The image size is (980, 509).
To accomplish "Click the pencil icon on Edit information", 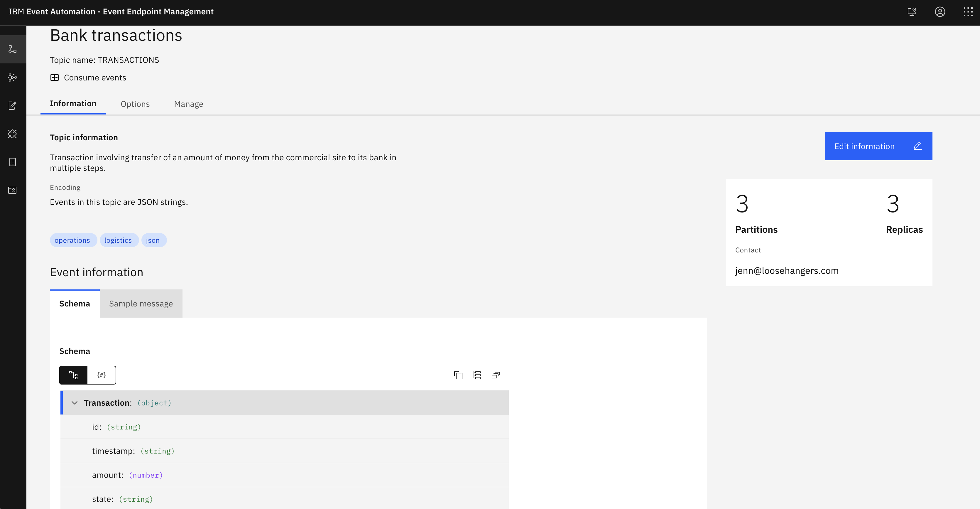I will click(918, 146).
